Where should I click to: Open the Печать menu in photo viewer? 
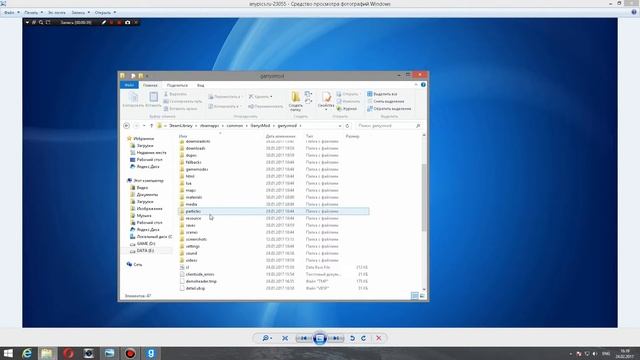point(33,13)
